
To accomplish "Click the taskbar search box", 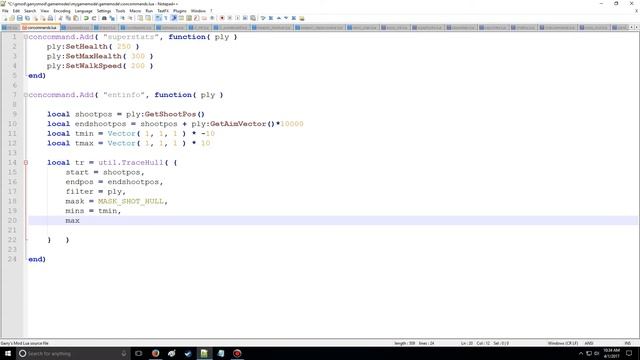I will point(73,353).
